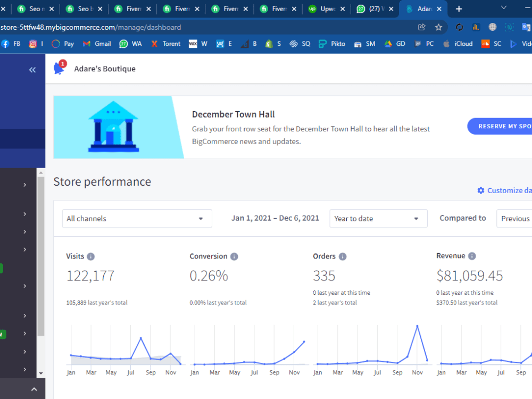Click the share page icon in address bar

click(x=422, y=27)
